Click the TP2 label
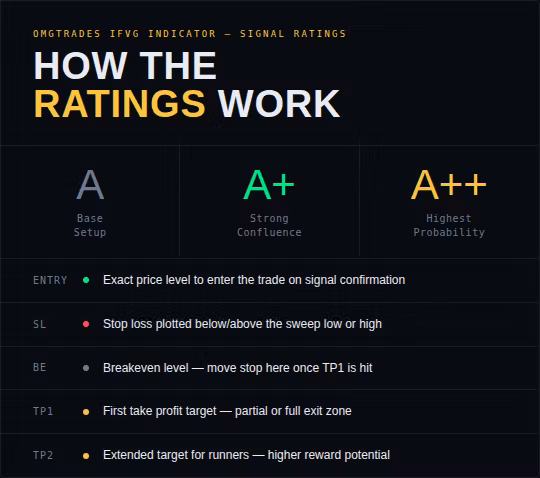Image resolution: width=540 pixels, height=478 pixels. 43,455
